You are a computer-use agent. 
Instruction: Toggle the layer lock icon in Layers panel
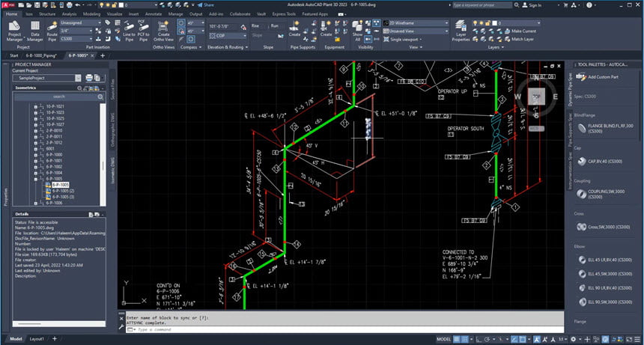tap(487, 23)
